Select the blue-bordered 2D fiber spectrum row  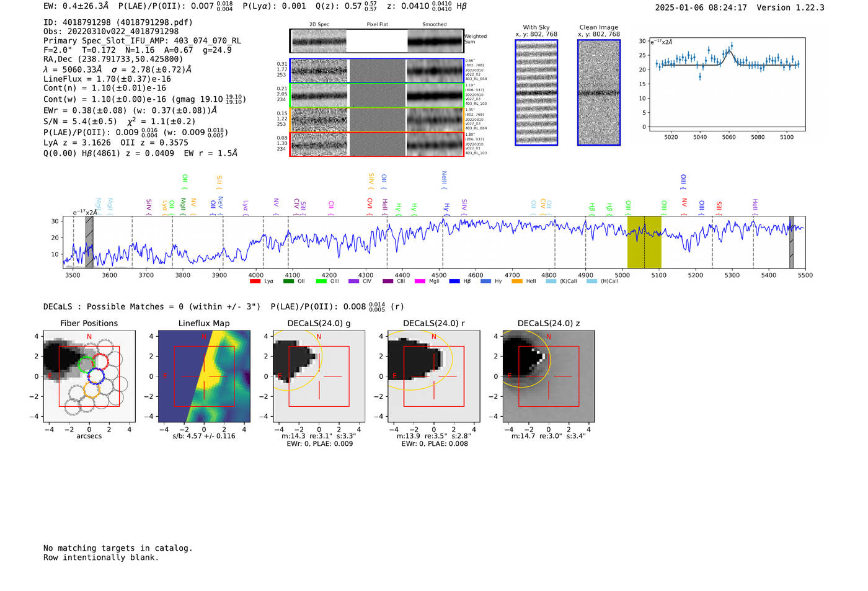click(376, 71)
